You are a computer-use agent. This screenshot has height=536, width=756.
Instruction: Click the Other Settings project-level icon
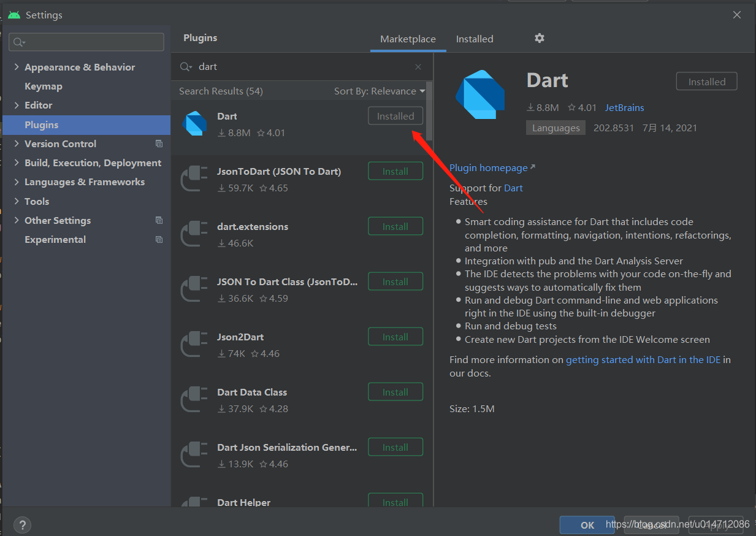159,220
